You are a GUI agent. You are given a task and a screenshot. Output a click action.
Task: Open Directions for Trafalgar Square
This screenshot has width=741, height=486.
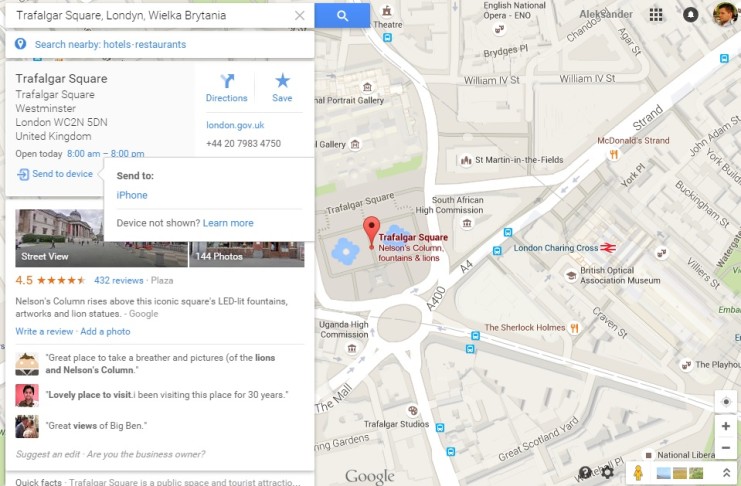coord(226,88)
